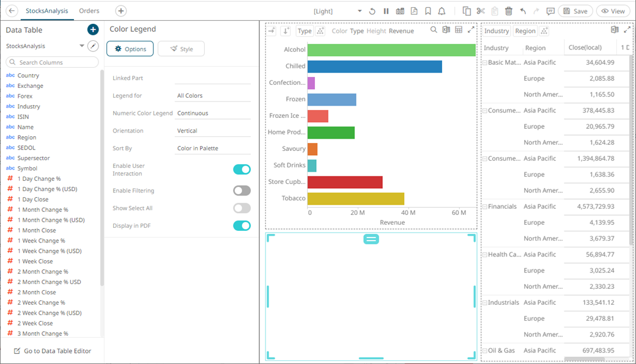This screenshot has width=636, height=364.
Task: Export bar chart data to Excel
Action: [446, 29]
